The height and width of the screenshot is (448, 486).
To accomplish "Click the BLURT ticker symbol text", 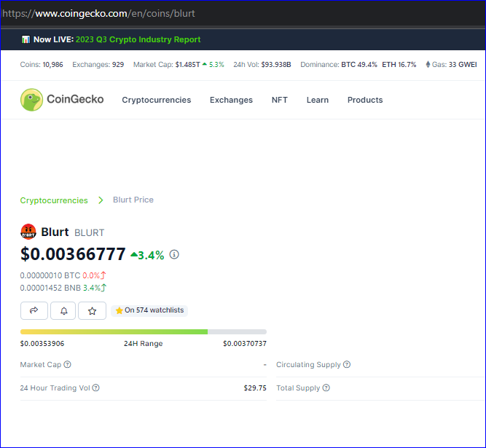I will [x=90, y=232].
